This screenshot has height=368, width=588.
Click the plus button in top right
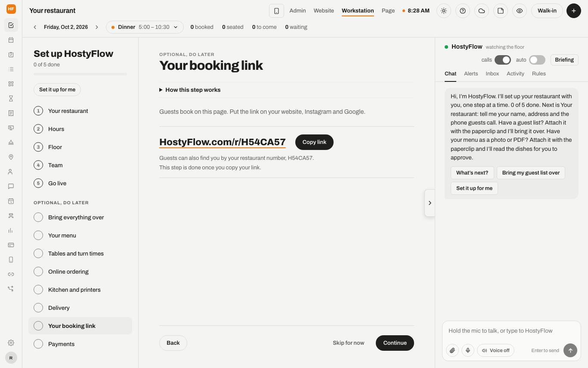574,11
